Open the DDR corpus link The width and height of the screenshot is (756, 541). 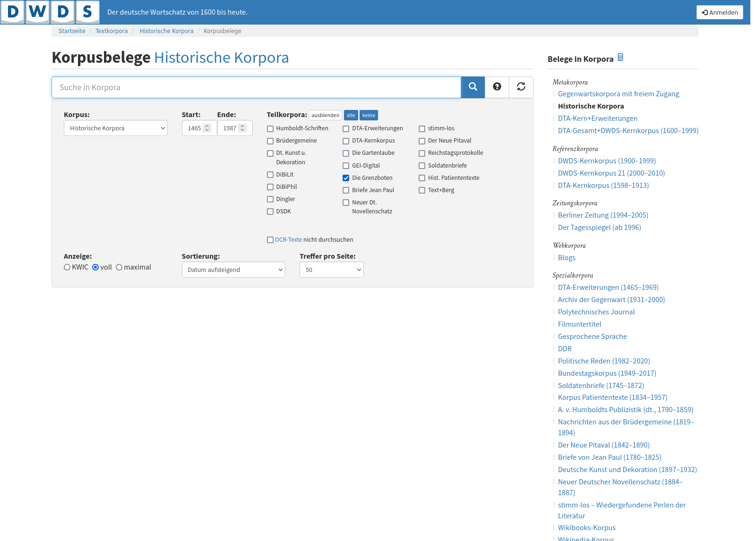565,349
